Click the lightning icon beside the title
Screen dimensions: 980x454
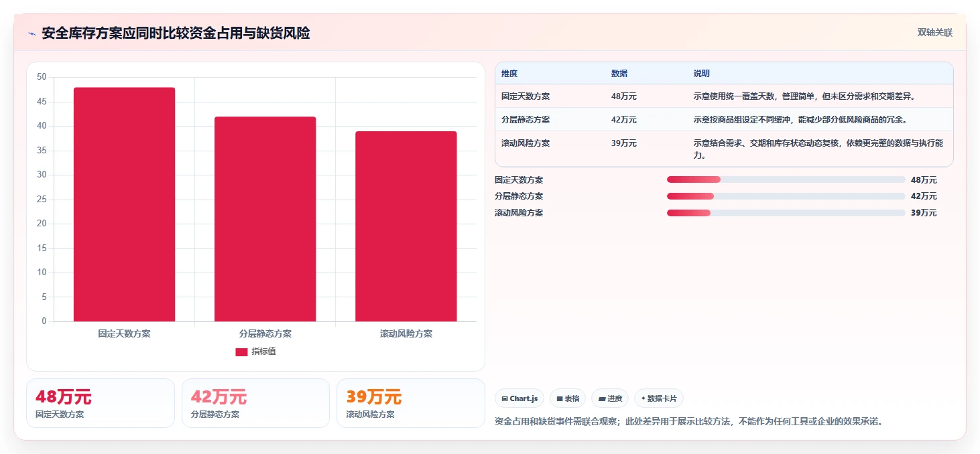click(x=32, y=33)
